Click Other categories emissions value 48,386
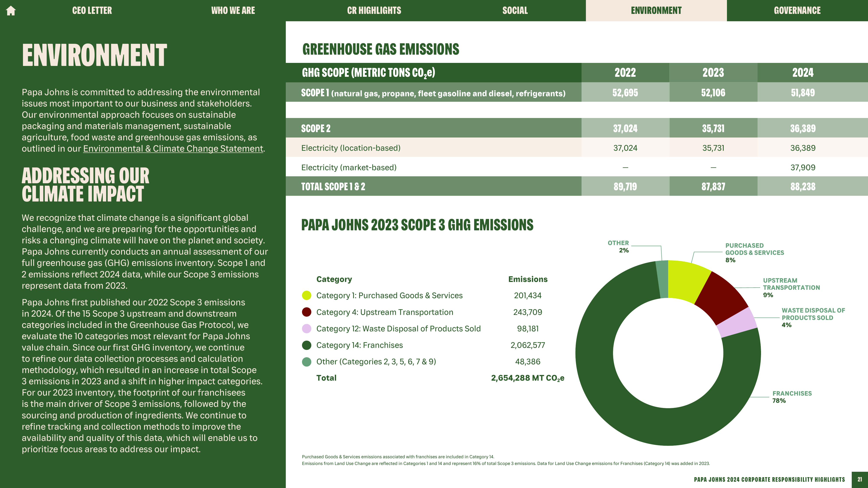This screenshot has width=868, height=488. coord(528,362)
